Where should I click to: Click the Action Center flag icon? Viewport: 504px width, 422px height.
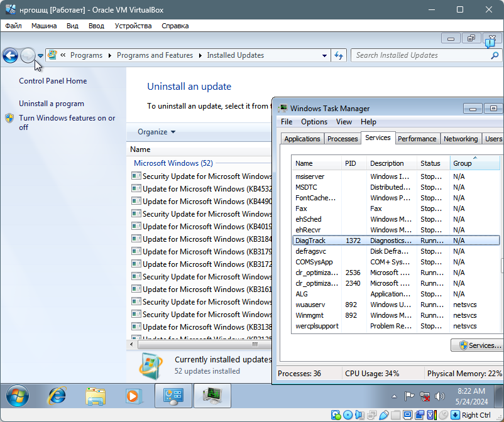pos(409,396)
